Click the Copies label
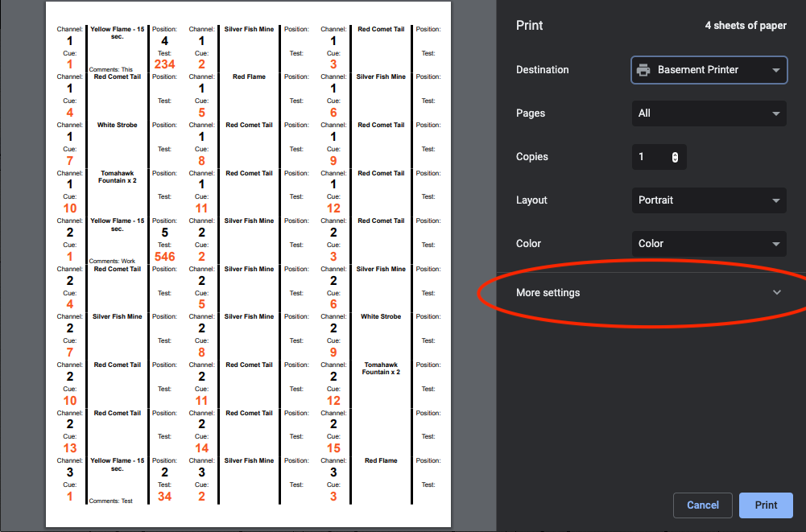The height and width of the screenshot is (532, 806). click(x=532, y=157)
